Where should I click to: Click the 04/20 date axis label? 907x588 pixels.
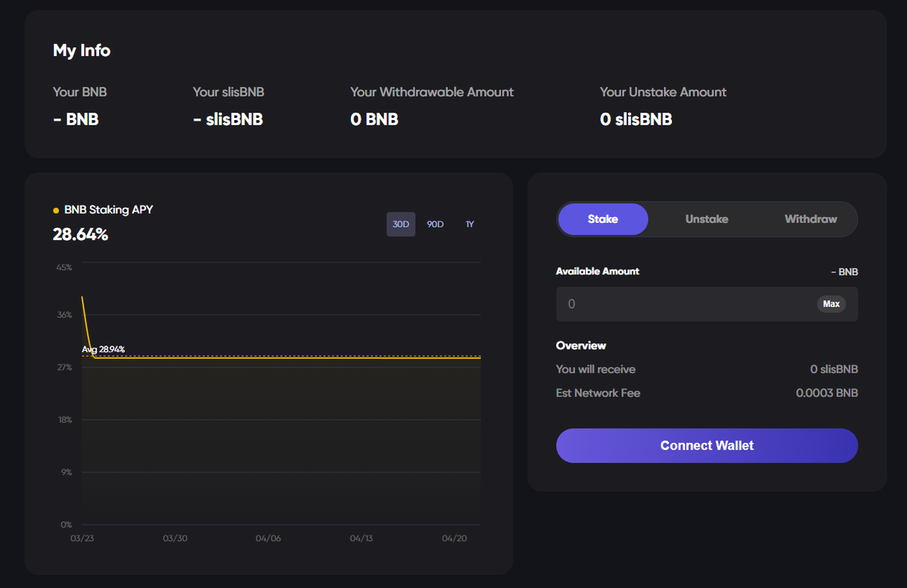click(453, 539)
